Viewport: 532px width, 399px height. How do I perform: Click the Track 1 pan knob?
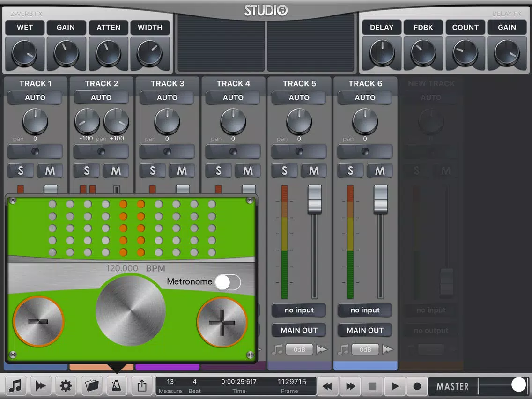[35, 121]
